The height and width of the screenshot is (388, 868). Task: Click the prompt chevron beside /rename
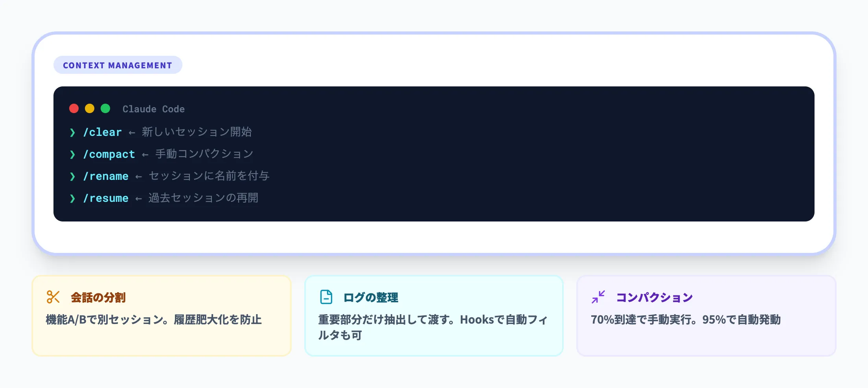pyautogui.click(x=73, y=177)
